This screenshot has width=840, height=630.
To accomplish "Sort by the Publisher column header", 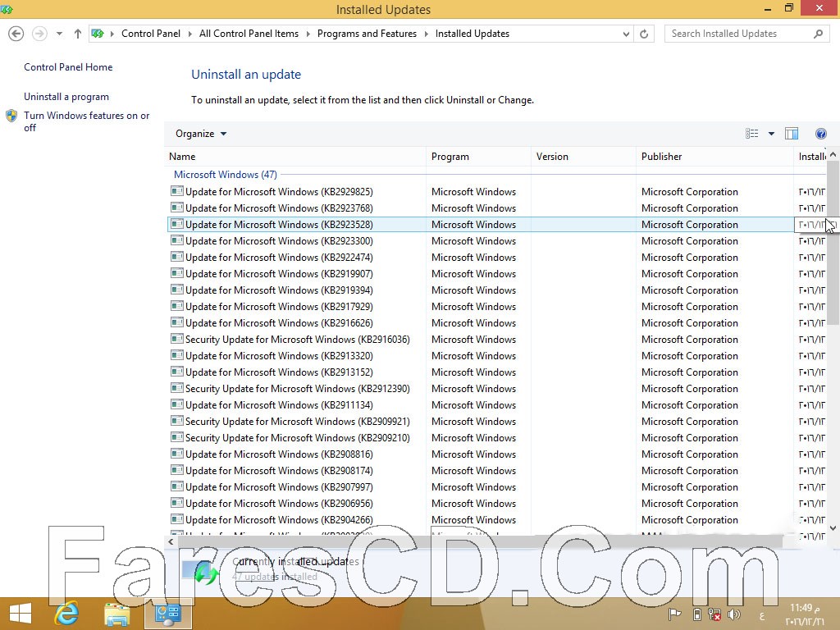I will pyautogui.click(x=714, y=157).
